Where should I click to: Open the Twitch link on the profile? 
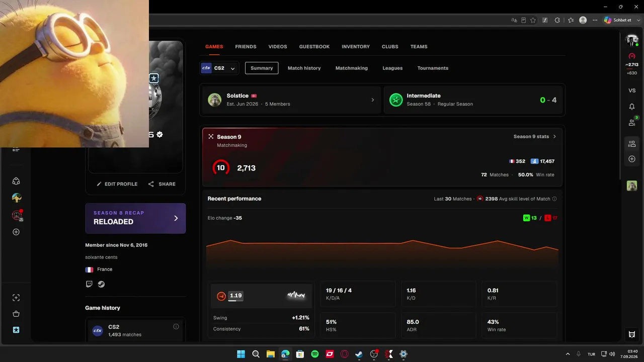(x=89, y=284)
